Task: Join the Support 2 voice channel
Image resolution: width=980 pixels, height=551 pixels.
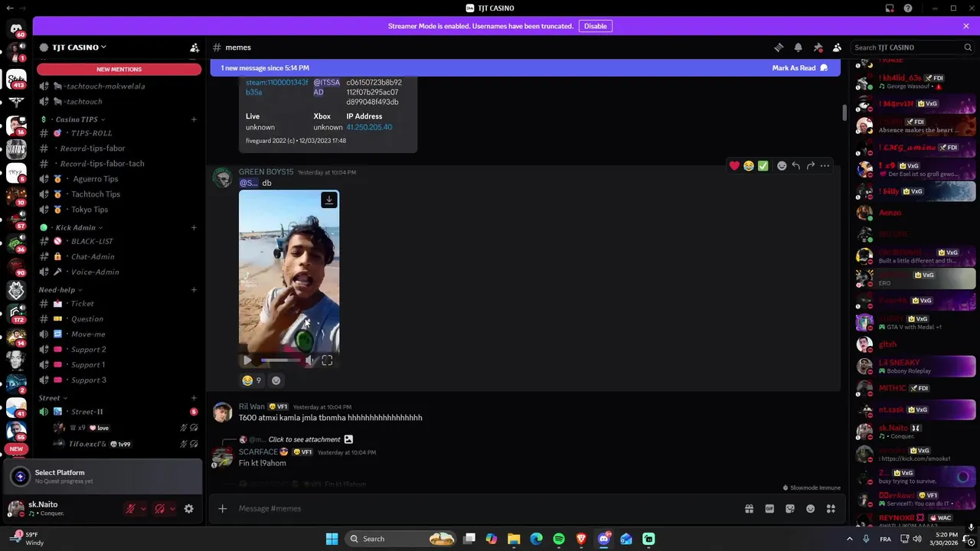Action: [119, 350]
